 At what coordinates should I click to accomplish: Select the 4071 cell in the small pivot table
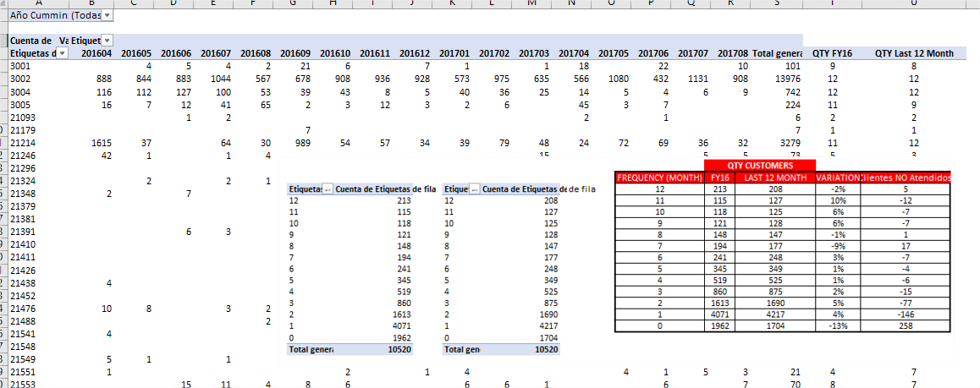click(400, 325)
